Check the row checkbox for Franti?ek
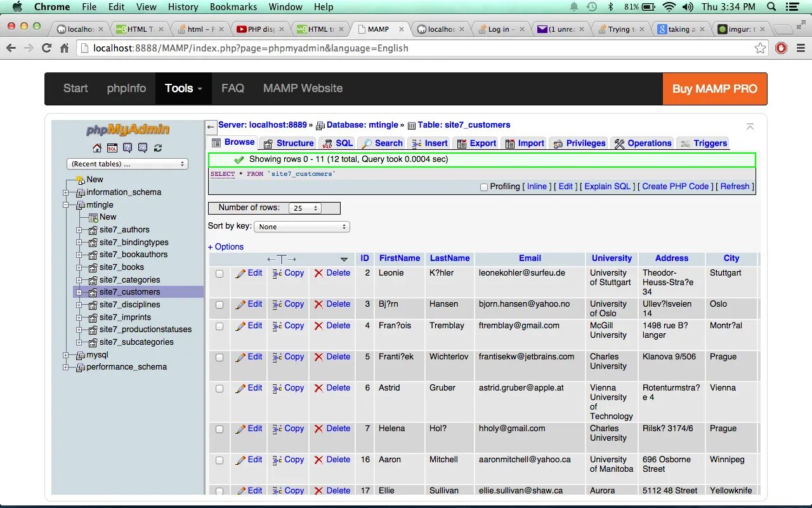Screen dimensions: 812x508 [219, 358]
